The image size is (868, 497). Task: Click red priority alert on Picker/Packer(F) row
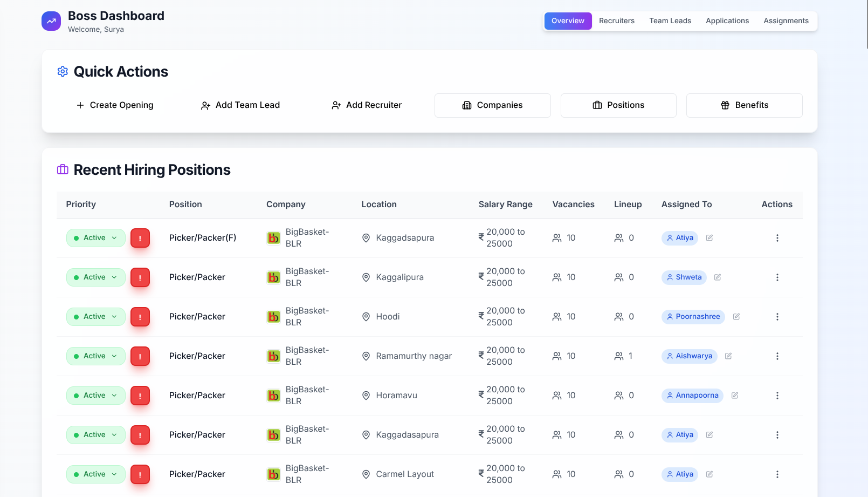click(x=140, y=238)
